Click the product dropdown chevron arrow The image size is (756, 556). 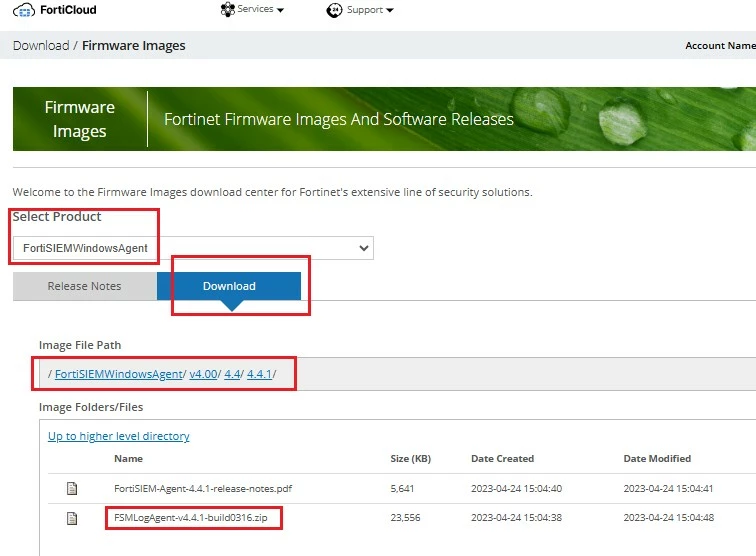[x=364, y=248]
